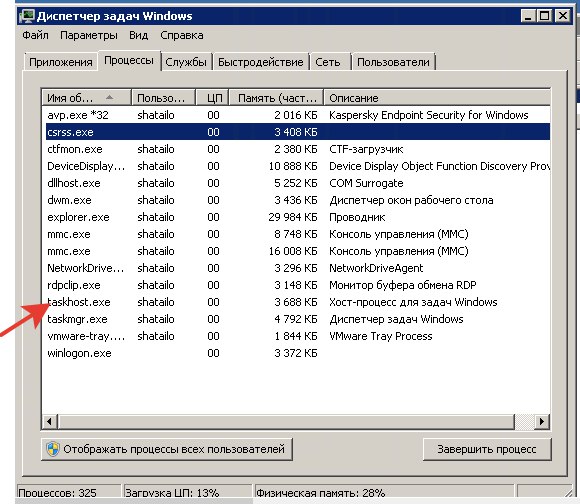Image resolution: width=580 pixels, height=504 pixels.
Task: Switch to the Приложения tab
Action: (61, 62)
